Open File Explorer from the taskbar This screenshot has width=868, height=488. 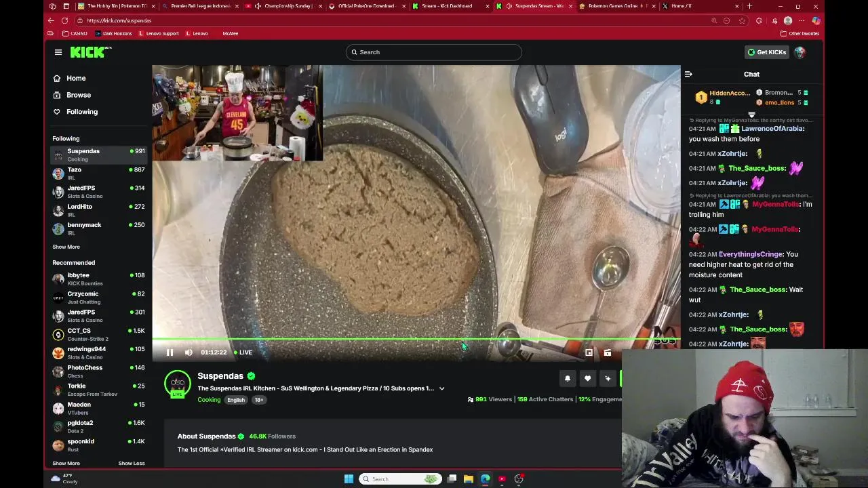click(x=469, y=479)
